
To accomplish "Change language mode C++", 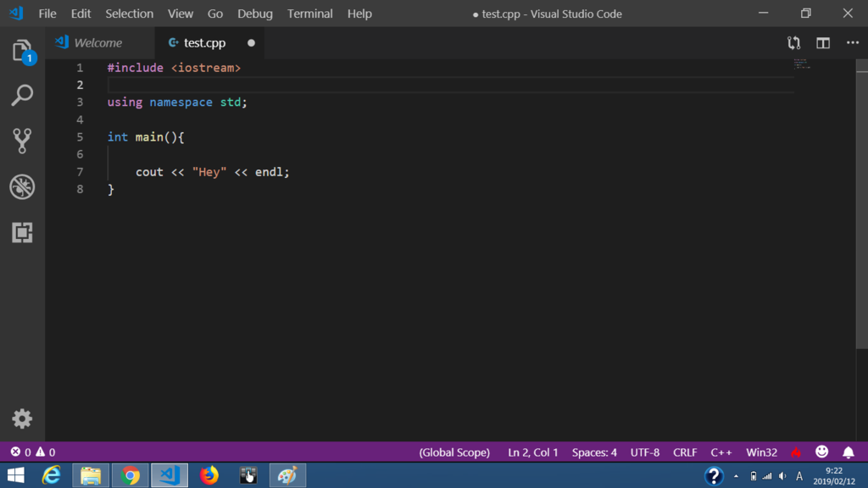I will click(x=721, y=452).
